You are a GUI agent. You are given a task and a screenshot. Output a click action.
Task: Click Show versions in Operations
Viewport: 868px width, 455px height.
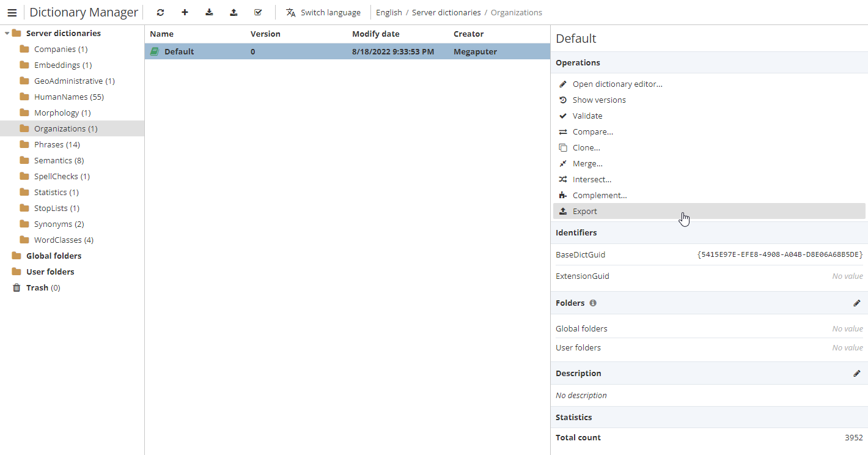tap(599, 100)
